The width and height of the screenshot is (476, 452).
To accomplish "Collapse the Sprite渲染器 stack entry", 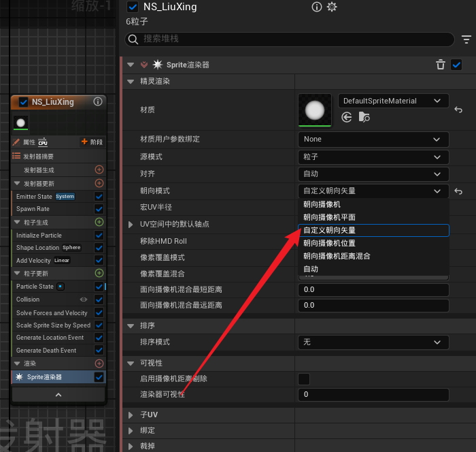I will 131,65.
